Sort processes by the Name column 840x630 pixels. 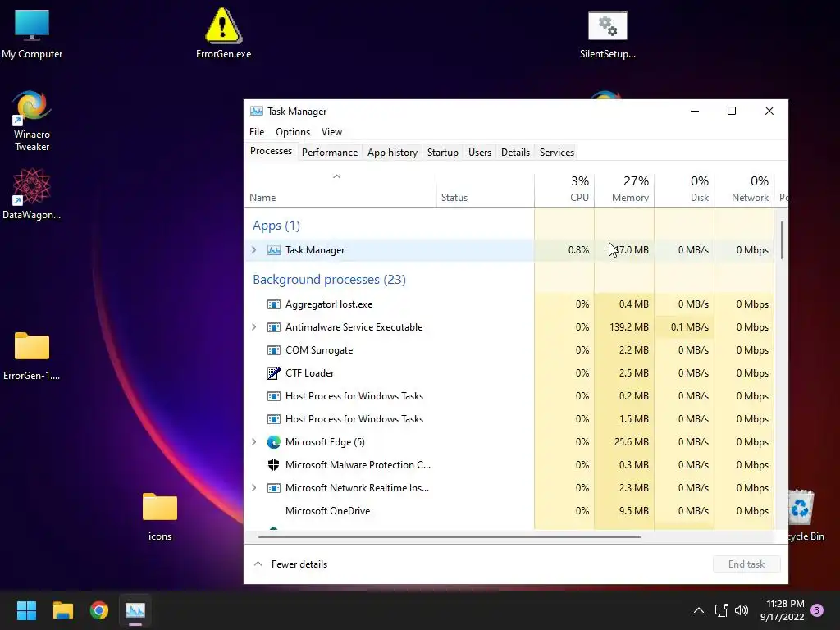(x=340, y=190)
